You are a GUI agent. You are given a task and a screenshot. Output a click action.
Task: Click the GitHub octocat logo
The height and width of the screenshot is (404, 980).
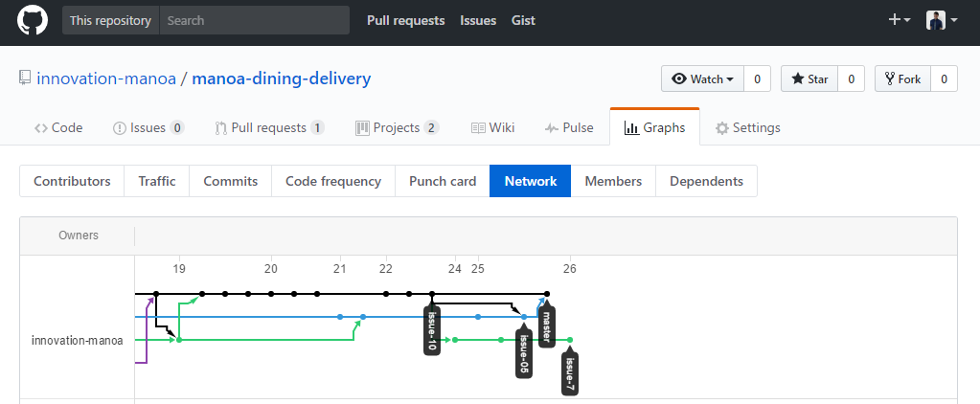(x=32, y=20)
